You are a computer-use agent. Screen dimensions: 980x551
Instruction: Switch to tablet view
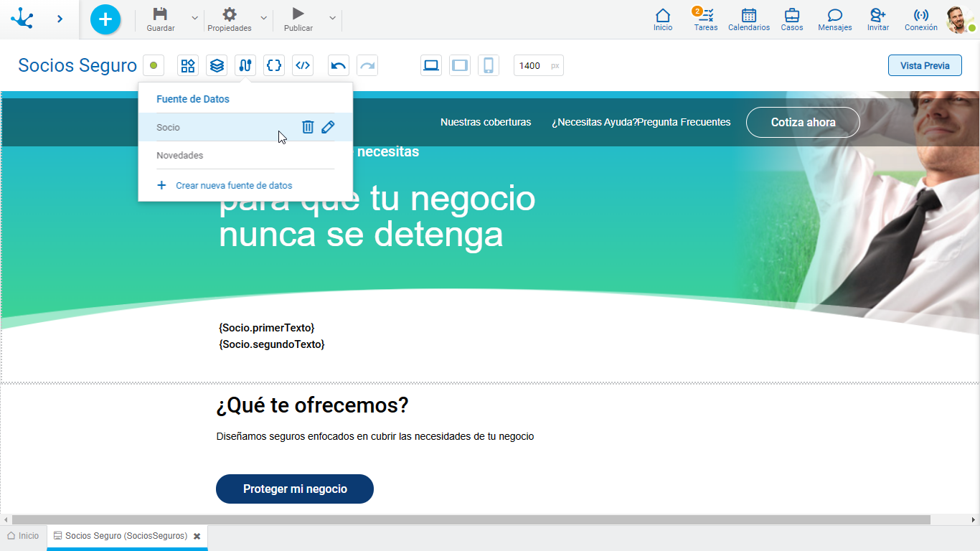(x=460, y=65)
